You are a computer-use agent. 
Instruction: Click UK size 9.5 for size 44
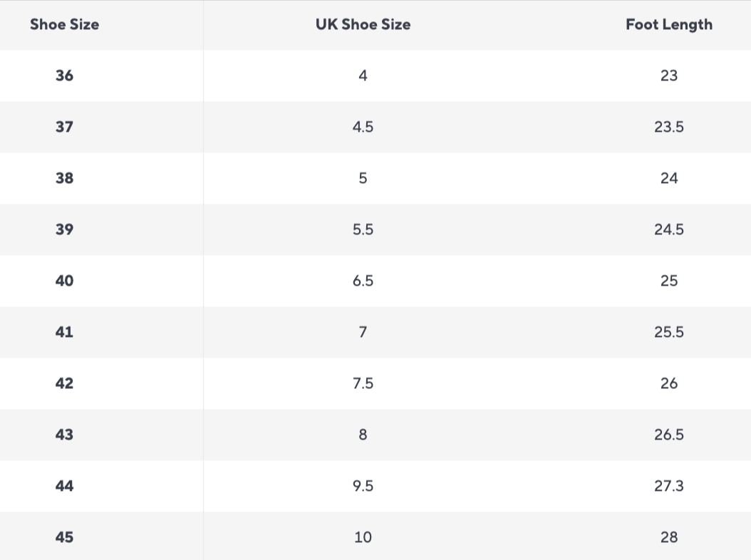[363, 486]
